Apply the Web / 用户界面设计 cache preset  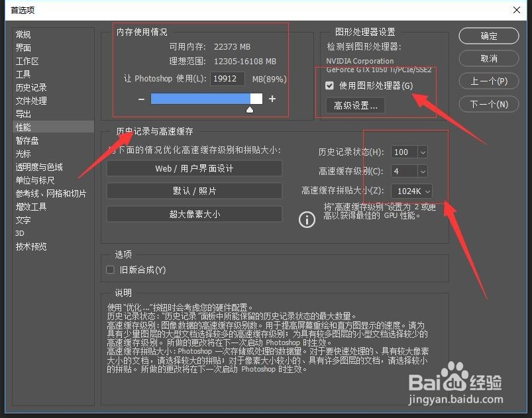pyautogui.click(x=194, y=169)
